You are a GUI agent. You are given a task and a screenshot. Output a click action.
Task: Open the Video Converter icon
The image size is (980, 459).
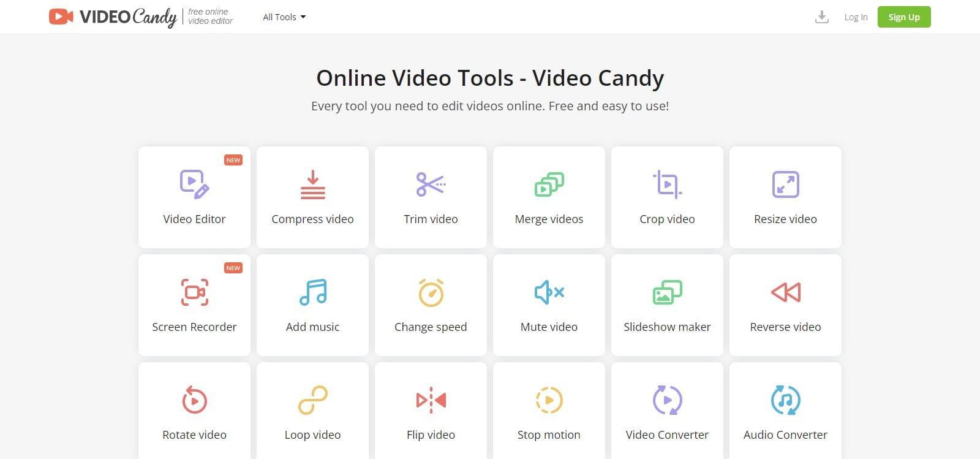coord(667,400)
